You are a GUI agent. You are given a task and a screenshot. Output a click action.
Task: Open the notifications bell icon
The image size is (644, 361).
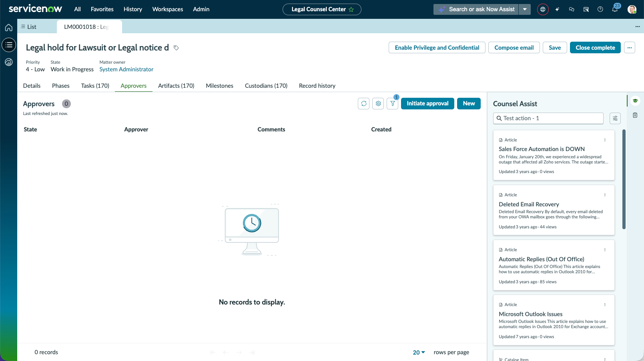tap(615, 9)
